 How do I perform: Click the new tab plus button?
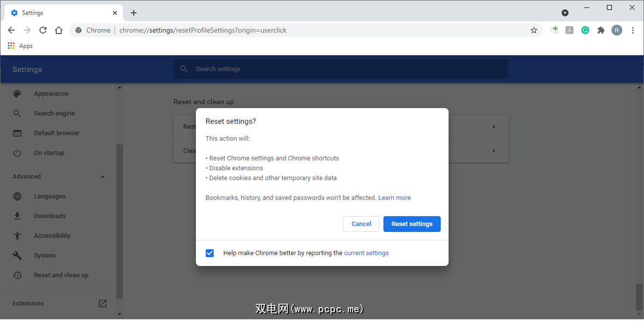134,13
